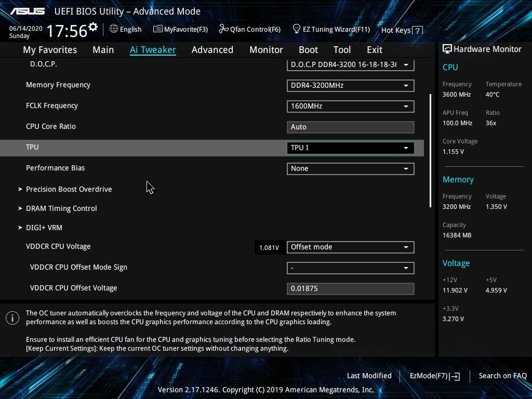
Task: Open the Tool tab
Action: coord(342,50)
